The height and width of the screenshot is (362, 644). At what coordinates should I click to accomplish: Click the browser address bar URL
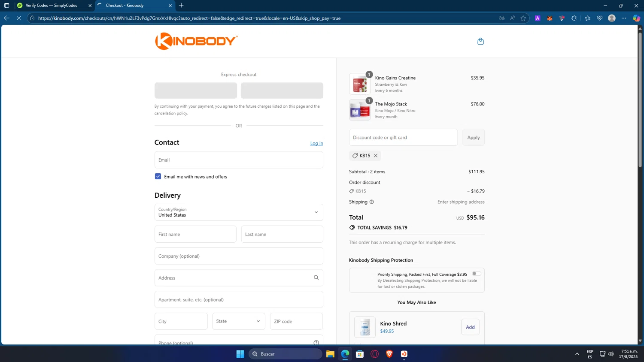tap(189, 18)
